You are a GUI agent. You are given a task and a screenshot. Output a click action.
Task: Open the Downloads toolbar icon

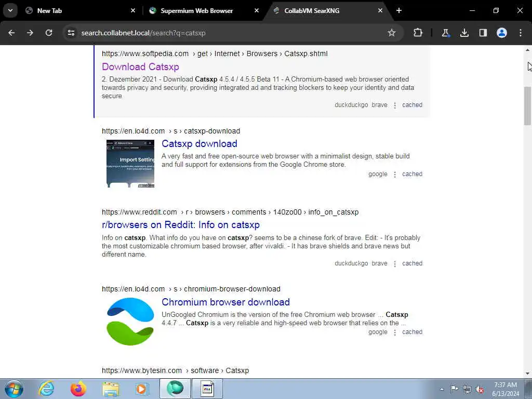(464, 33)
